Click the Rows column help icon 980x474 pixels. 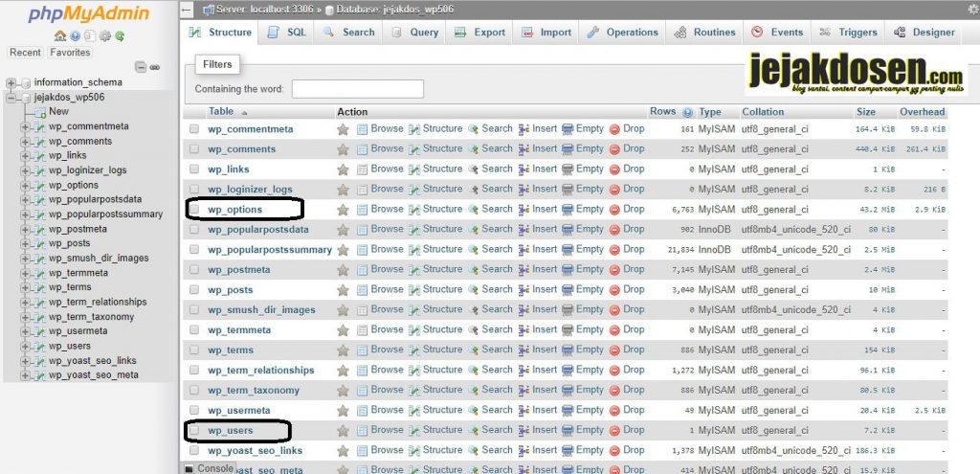point(687,113)
